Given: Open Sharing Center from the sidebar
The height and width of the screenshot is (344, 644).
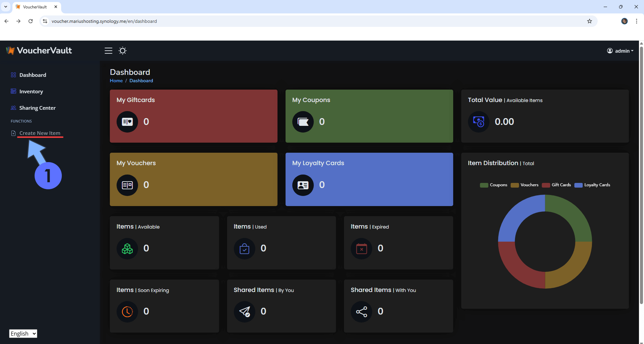Looking at the screenshot, I should coord(37,108).
